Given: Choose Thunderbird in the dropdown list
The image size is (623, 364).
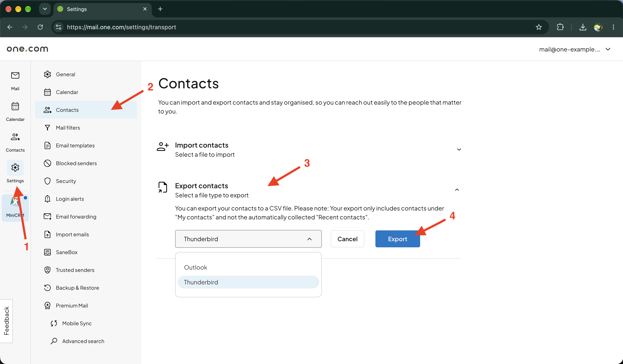Looking at the screenshot, I should (248, 282).
